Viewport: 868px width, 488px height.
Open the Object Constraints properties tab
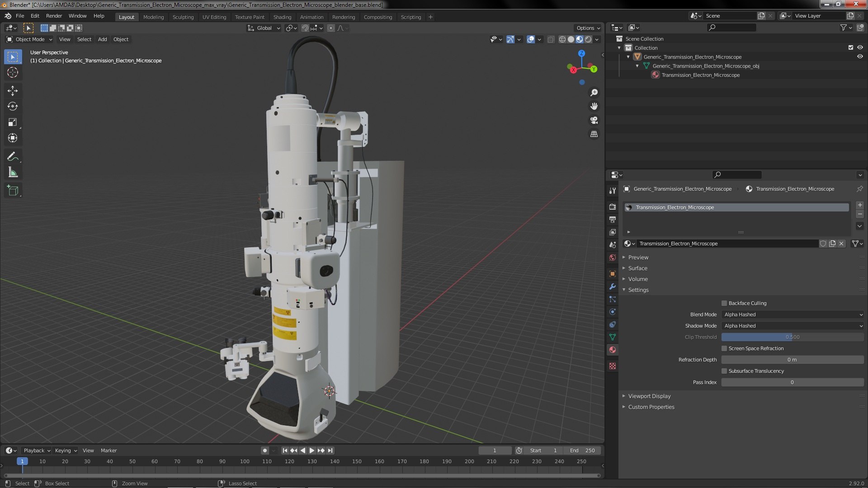pyautogui.click(x=613, y=324)
